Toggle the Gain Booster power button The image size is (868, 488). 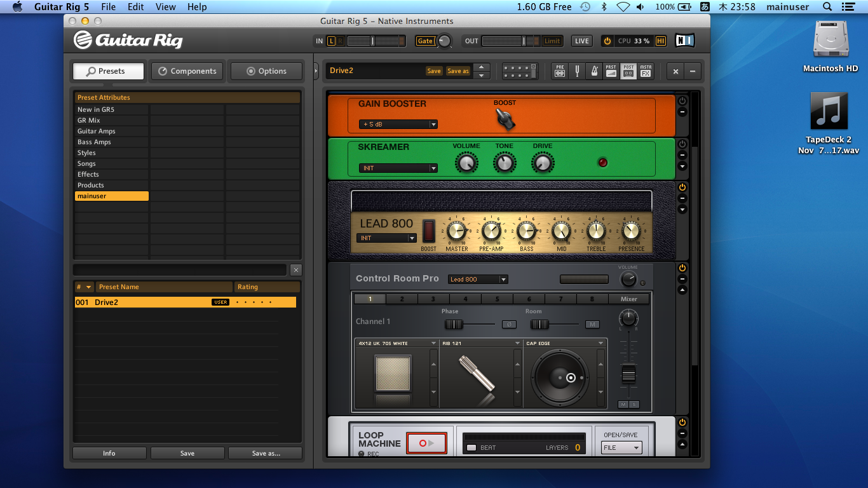point(682,101)
